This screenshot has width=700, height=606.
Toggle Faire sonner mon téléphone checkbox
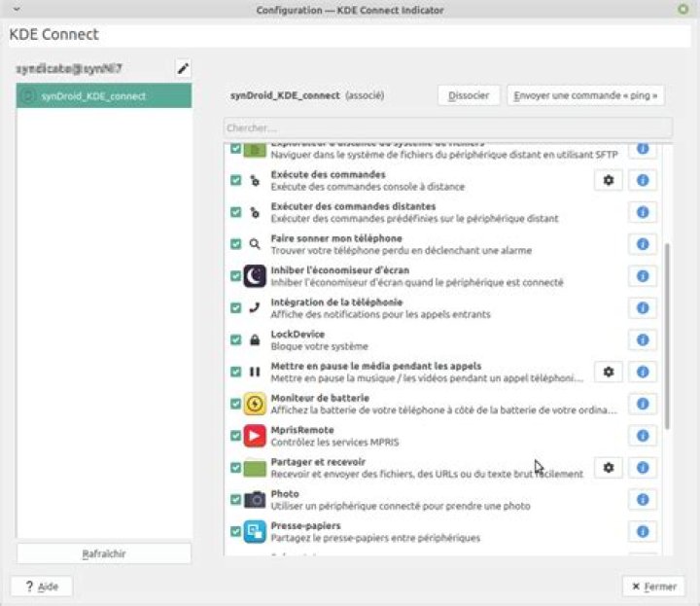235,244
